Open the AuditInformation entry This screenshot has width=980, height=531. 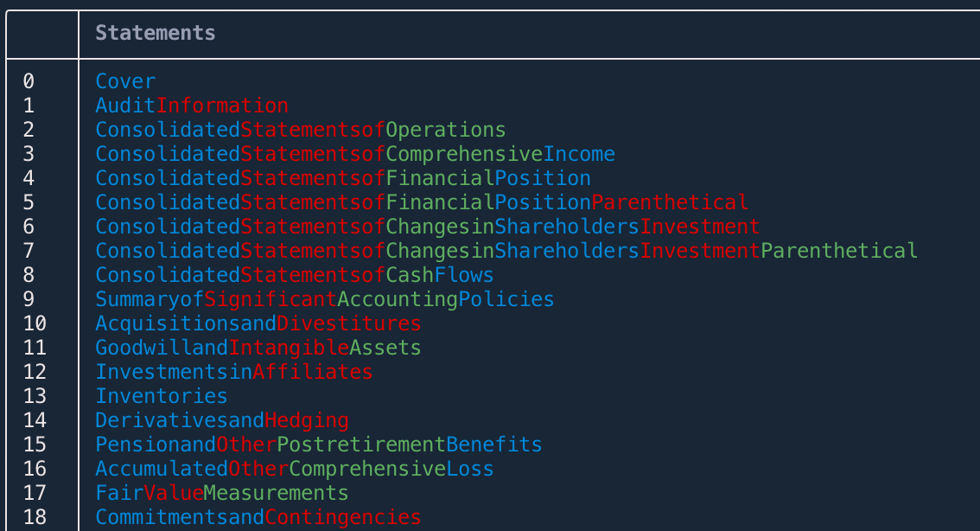pyautogui.click(x=190, y=105)
